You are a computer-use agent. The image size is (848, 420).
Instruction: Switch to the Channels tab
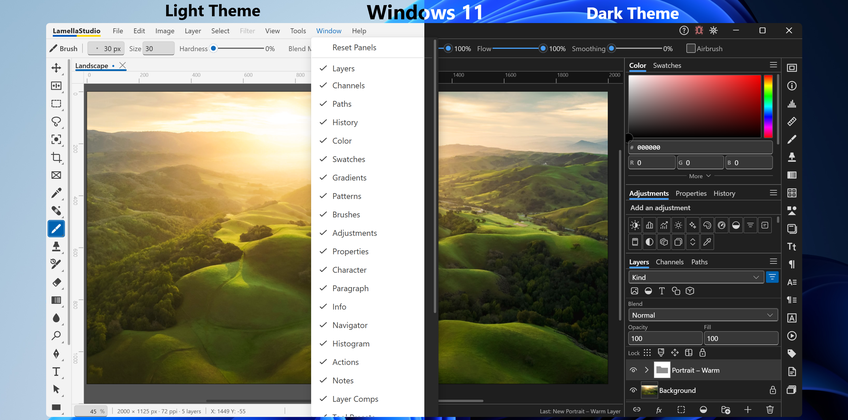(x=670, y=262)
